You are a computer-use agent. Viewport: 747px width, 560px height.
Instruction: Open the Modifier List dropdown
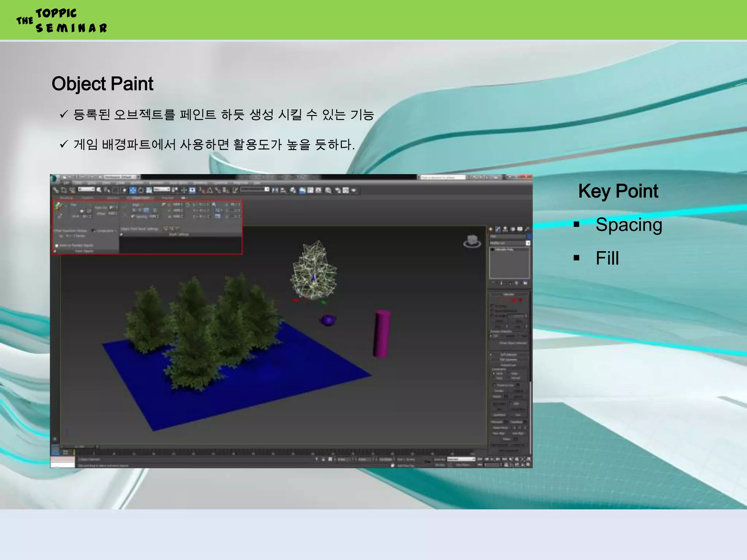[x=510, y=243]
